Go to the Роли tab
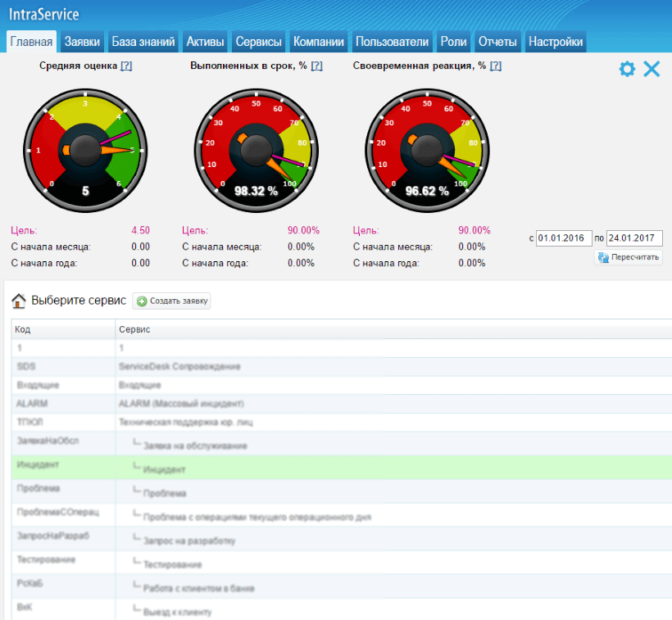This screenshot has width=672, height=620. (453, 42)
